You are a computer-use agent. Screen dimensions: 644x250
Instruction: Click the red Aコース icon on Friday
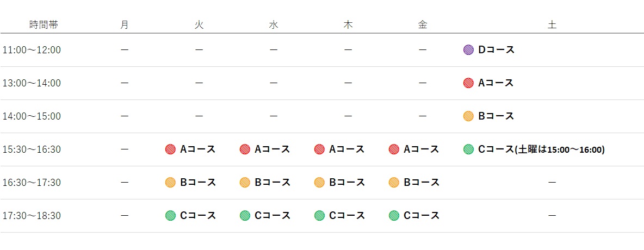394,149
